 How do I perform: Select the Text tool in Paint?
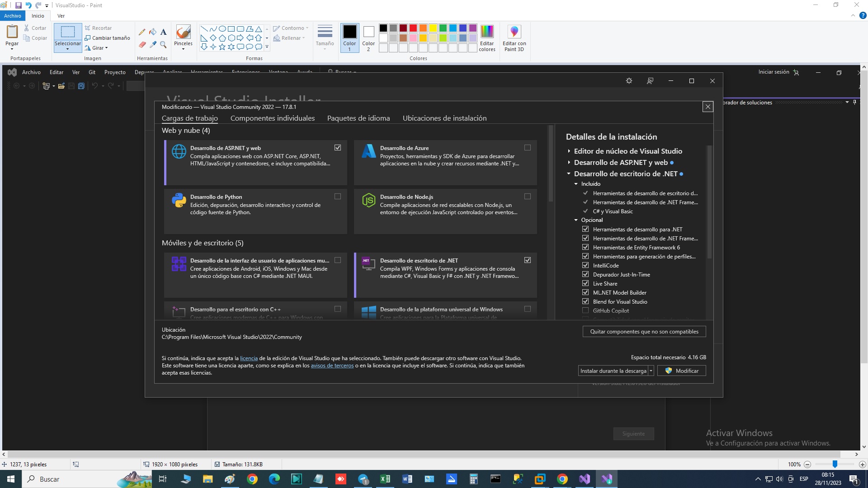pos(164,32)
